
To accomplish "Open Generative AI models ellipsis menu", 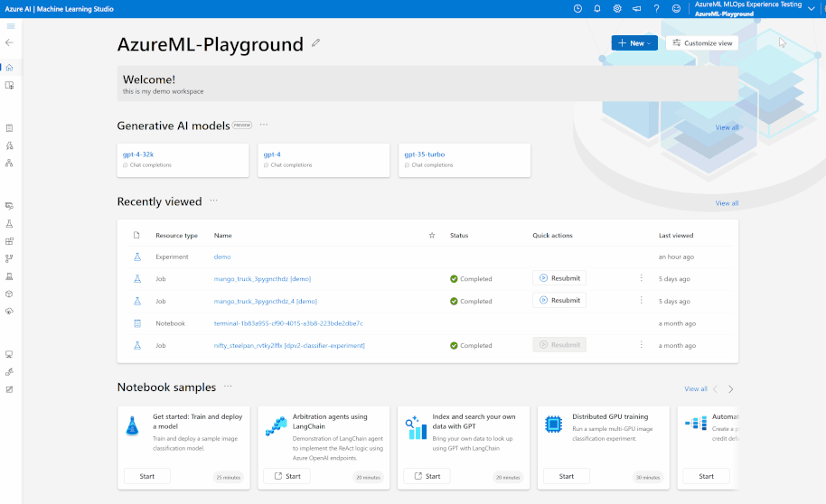I will [x=264, y=125].
